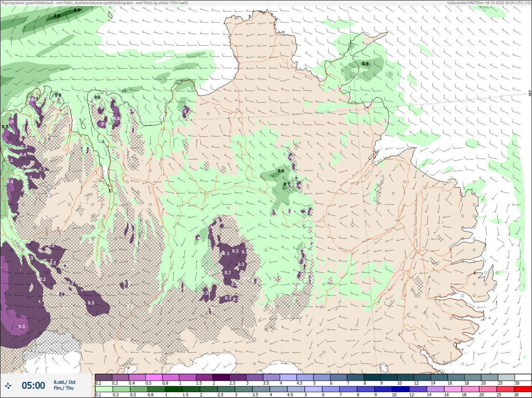Select the 'Fim./ Thu' weekday label
Screen dimensions: 532x398
click(x=64, y=388)
